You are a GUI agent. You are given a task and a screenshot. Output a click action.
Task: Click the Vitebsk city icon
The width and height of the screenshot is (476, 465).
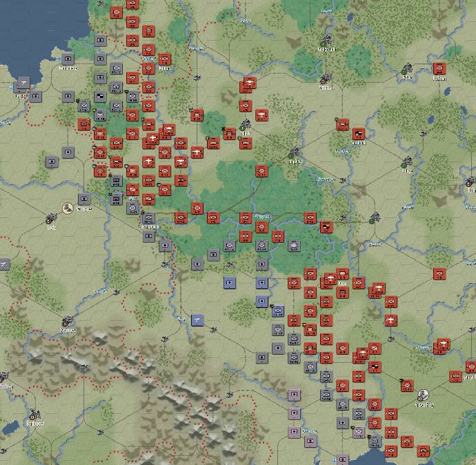[326, 79]
